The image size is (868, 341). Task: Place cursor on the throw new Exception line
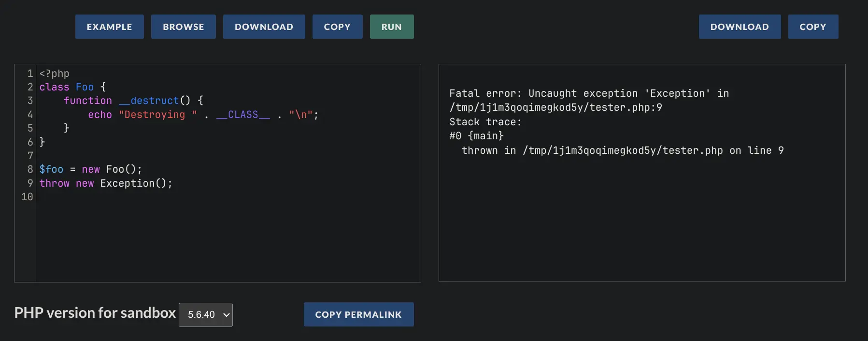[105, 183]
